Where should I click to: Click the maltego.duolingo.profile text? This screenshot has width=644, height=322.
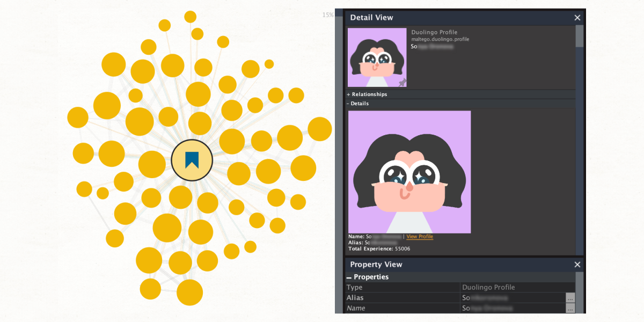tap(440, 39)
